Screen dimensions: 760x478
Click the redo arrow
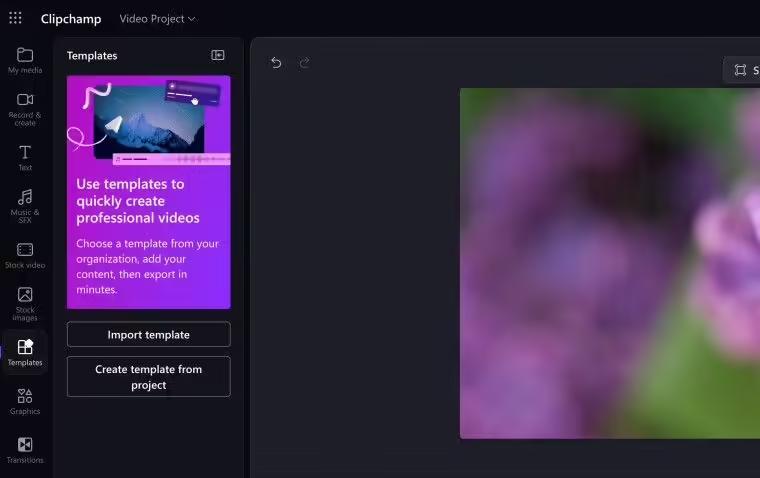pyautogui.click(x=304, y=63)
